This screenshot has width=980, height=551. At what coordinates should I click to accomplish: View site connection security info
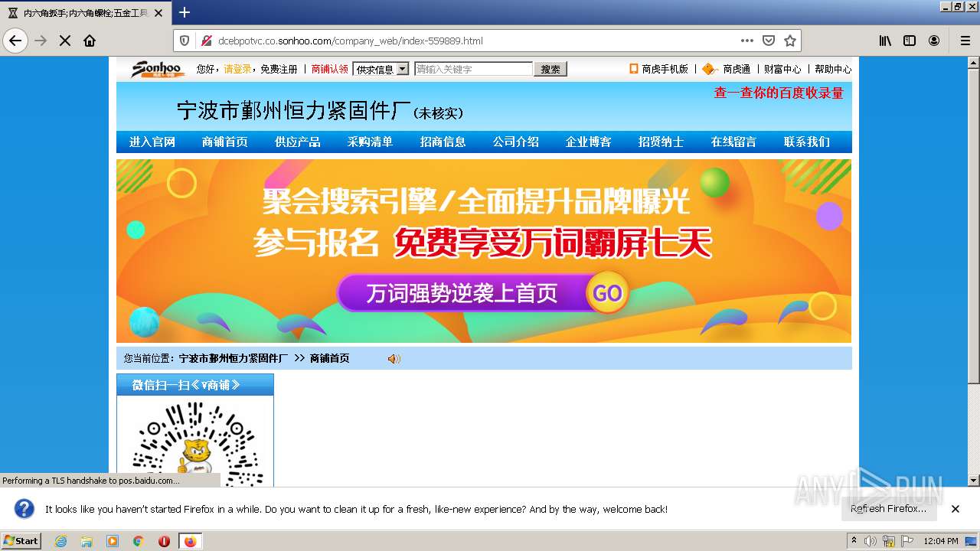205,41
